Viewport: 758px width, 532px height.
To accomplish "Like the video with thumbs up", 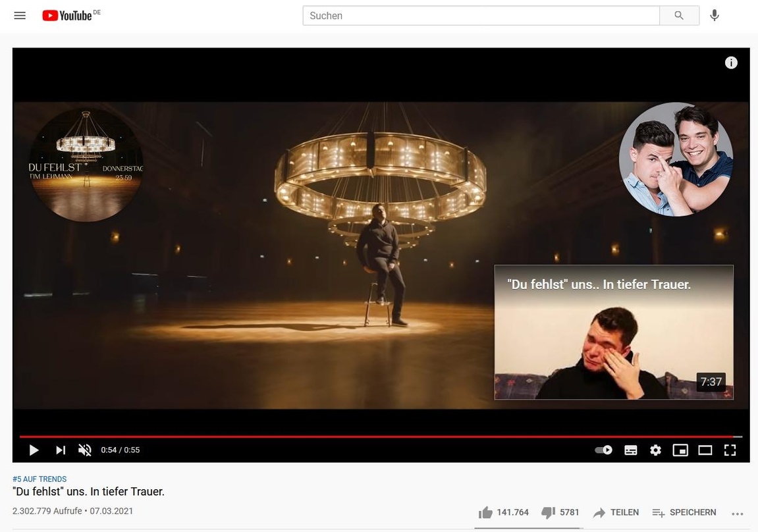I will pyautogui.click(x=485, y=512).
